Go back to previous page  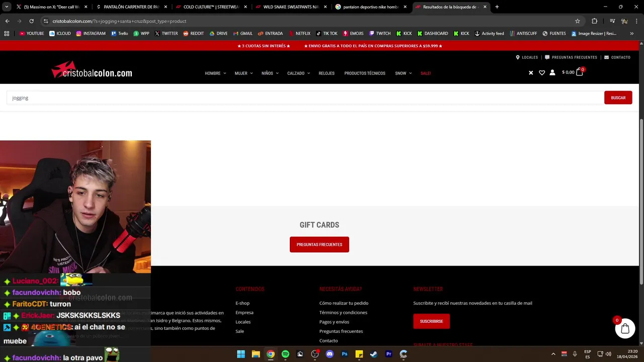(7, 21)
